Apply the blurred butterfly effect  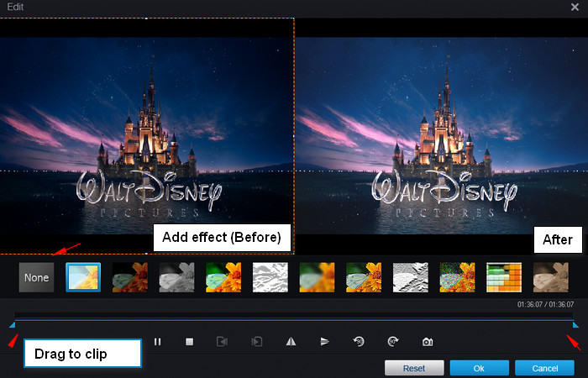[317, 277]
